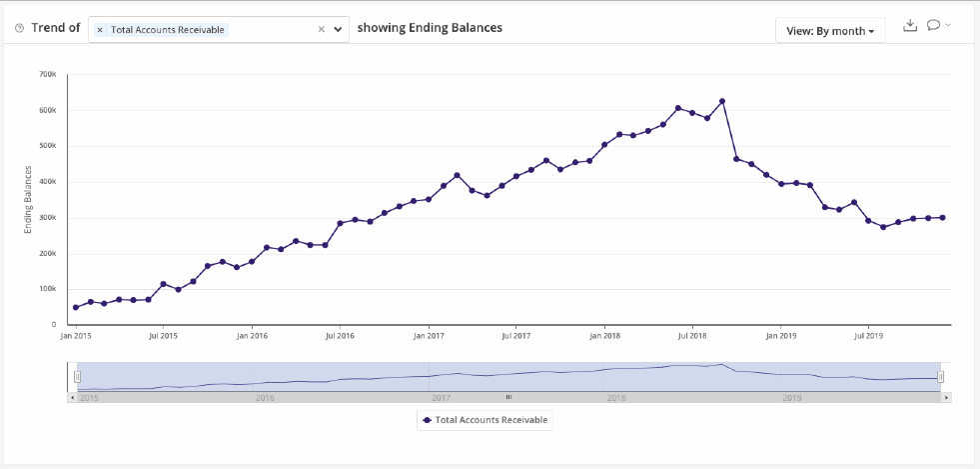Click the 'showing Ending Balances' text
The width and height of the screenshot is (980, 469).
[x=430, y=28]
